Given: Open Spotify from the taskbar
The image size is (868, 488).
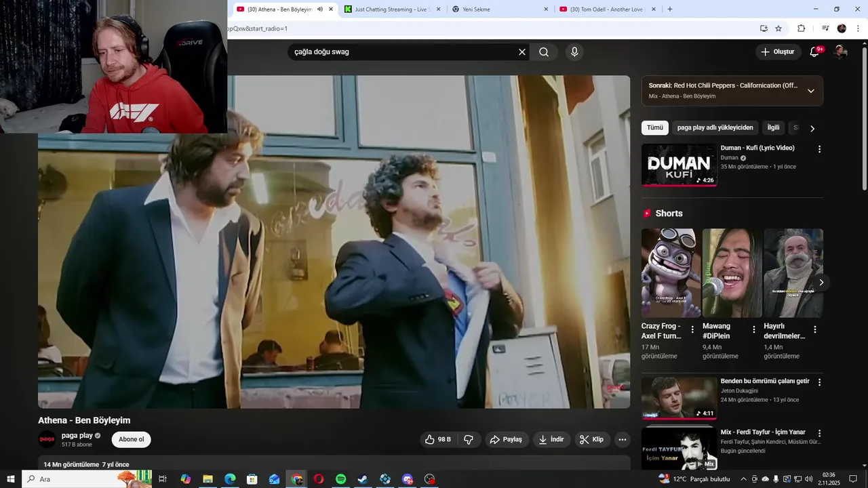Looking at the screenshot, I should pyautogui.click(x=341, y=479).
